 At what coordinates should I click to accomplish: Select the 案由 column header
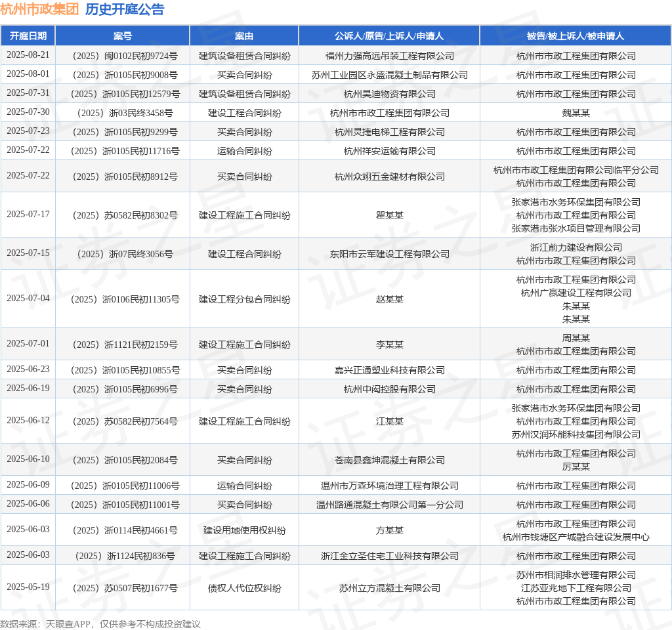[244, 36]
